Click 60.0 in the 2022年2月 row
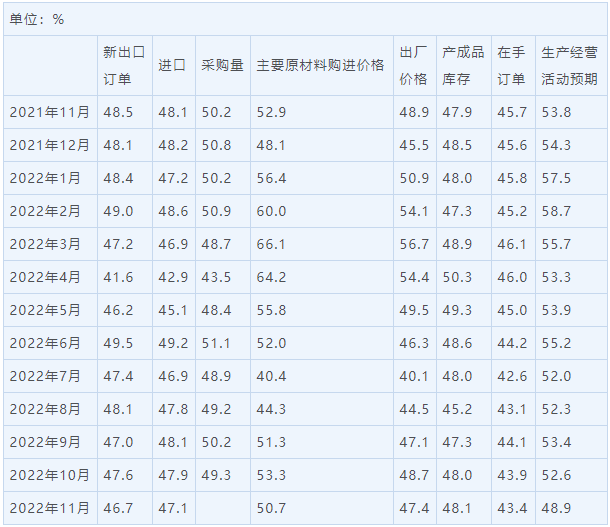610x527 pixels. (271, 212)
